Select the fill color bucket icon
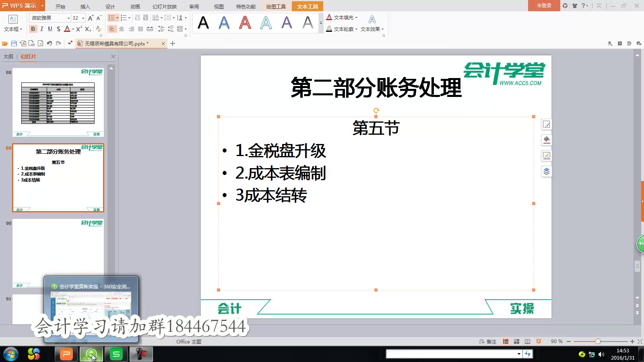644x362 pixels. pos(546,140)
